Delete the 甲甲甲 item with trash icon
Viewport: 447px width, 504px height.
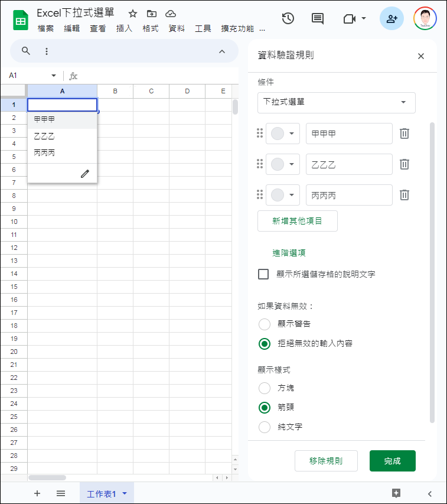click(x=404, y=134)
